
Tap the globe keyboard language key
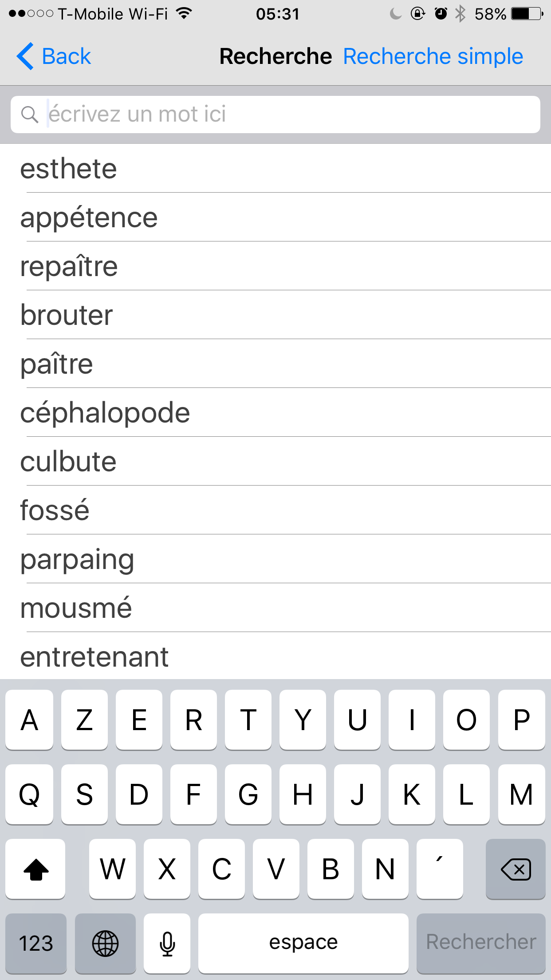(x=105, y=943)
